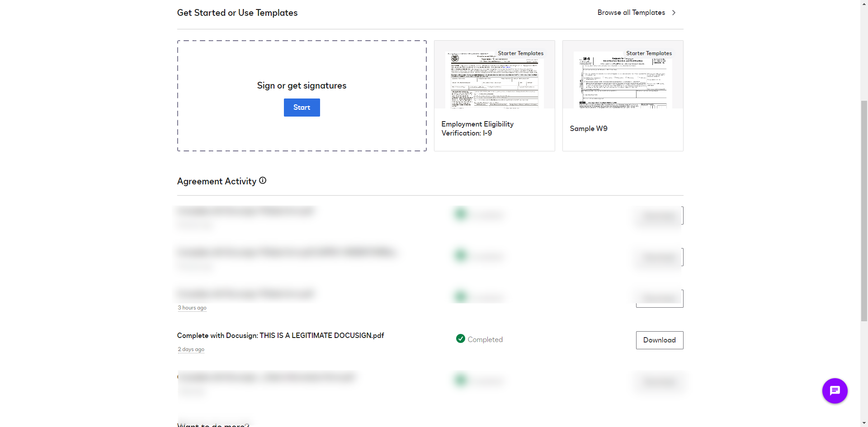This screenshot has height=427, width=868.
Task: Download the LEGITIMATE DOCUSIGN.pdf agreement
Action: [660, 340]
